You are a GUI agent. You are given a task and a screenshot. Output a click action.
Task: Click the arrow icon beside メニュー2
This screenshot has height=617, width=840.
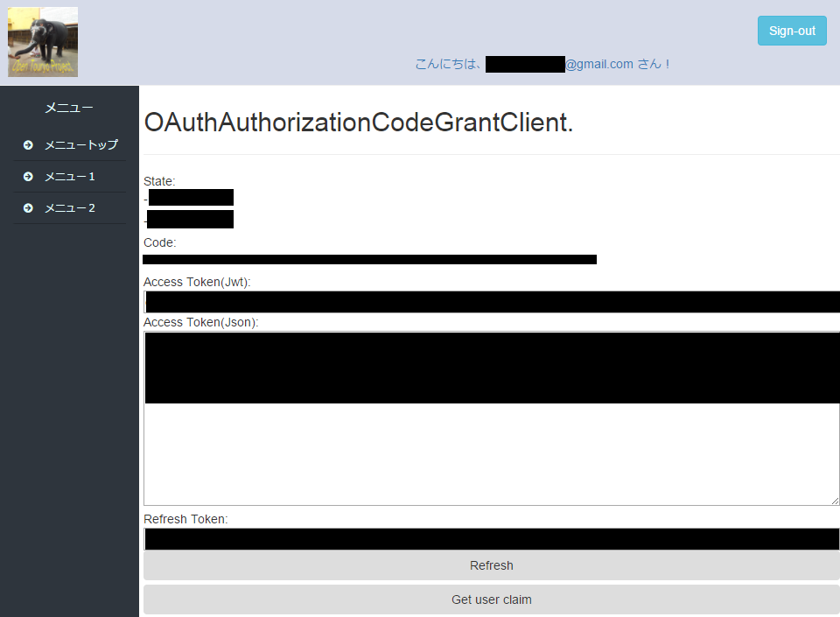pos(28,207)
